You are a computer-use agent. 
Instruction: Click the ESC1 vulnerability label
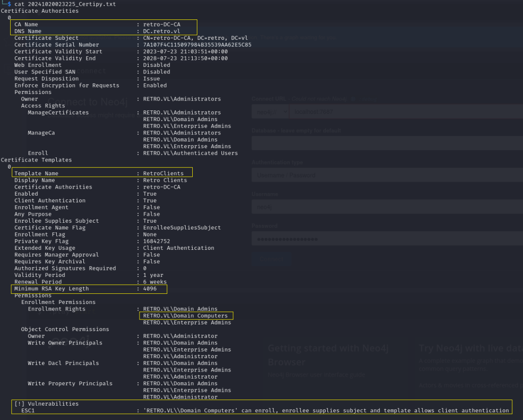point(28,410)
